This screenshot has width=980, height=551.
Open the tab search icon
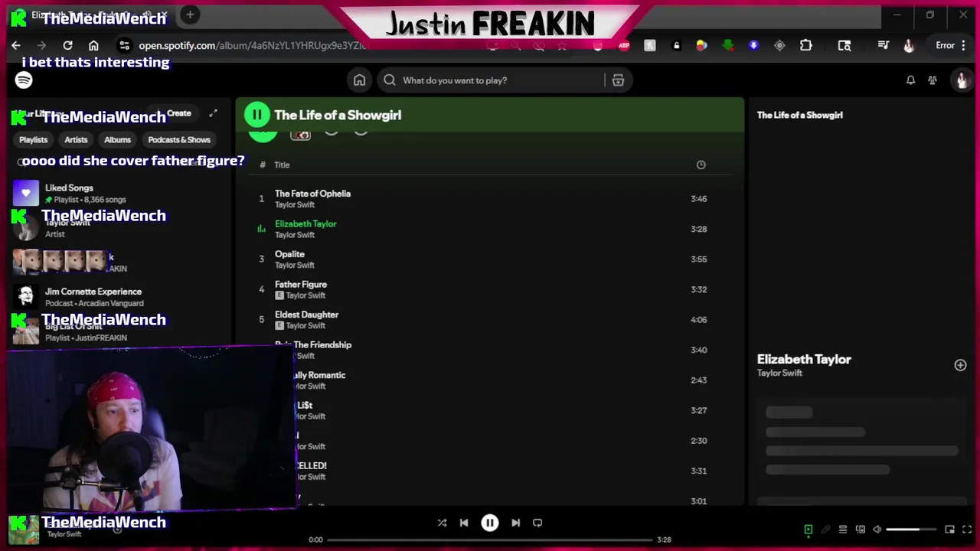(844, 45)
